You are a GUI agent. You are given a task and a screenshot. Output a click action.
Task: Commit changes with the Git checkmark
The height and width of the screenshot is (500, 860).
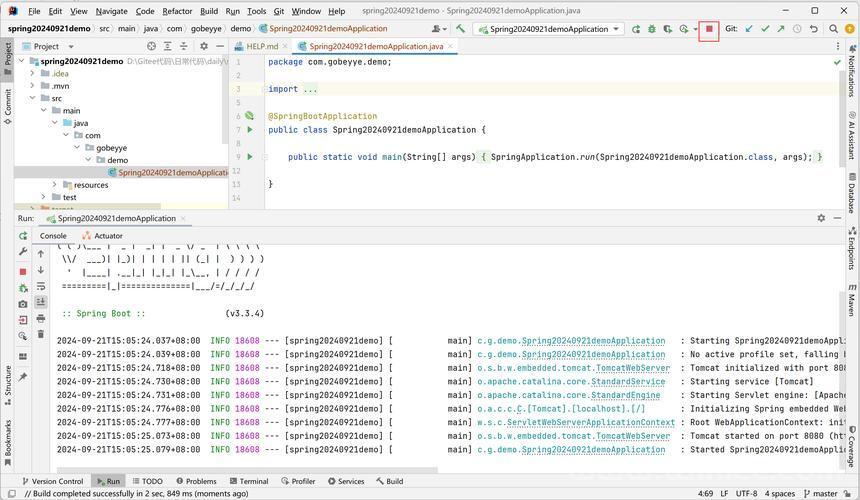tap(765, 29)
